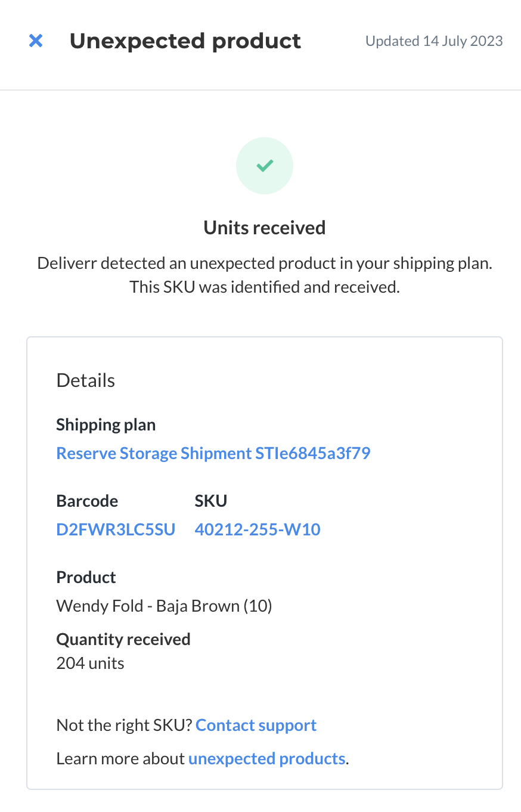Open barcode D2FWR3LC5SU link
The image size is (521, 812).
116,529
